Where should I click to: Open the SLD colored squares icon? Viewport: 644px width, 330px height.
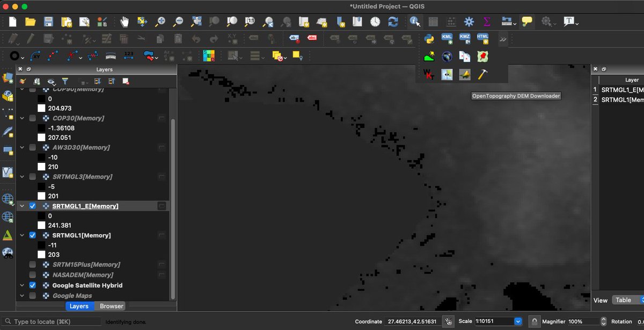pyautogui.click(x=209, y=56)
